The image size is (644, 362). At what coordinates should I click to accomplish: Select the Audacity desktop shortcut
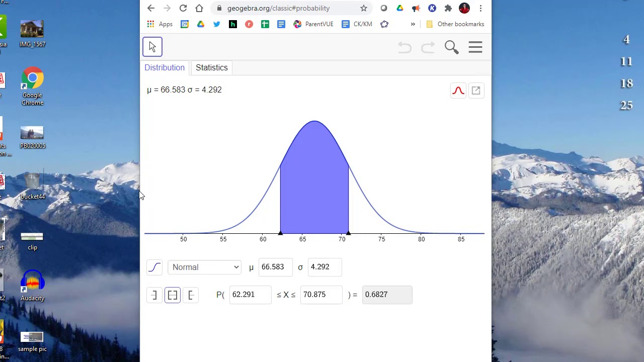tap(32, 286)
